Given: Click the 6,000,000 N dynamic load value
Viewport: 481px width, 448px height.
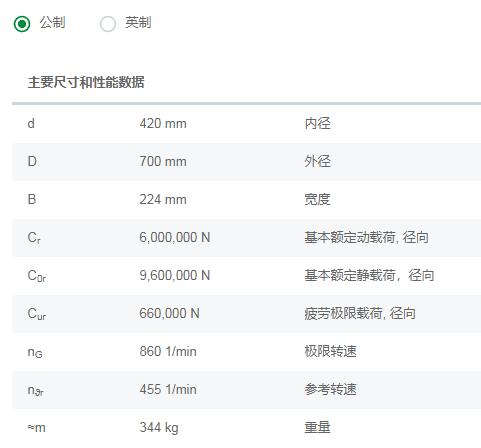Looking at the screenshot, I should 175,238.
